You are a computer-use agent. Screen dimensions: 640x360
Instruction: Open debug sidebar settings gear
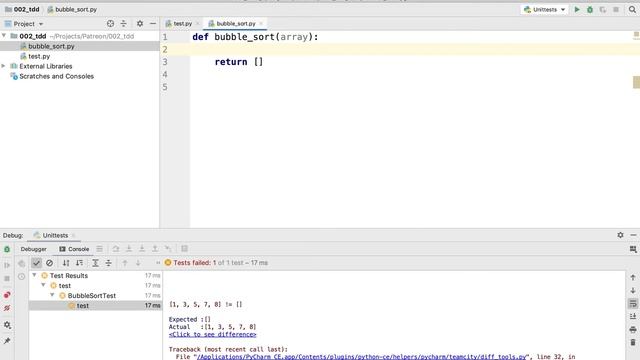click(x=7, y=325)
